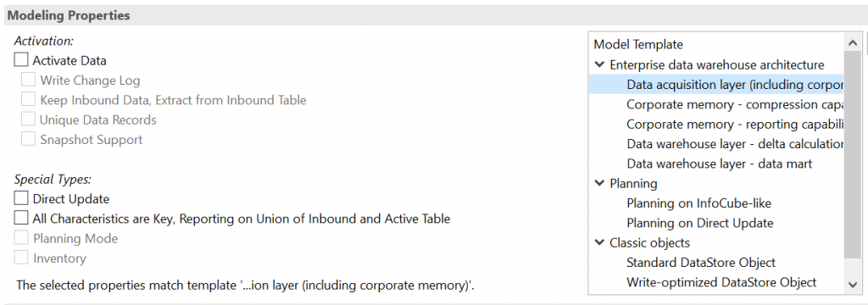This screenshot has width=868, height=305.
Task: Click the template list scroll-down arrow
Action: pos(853,285)
